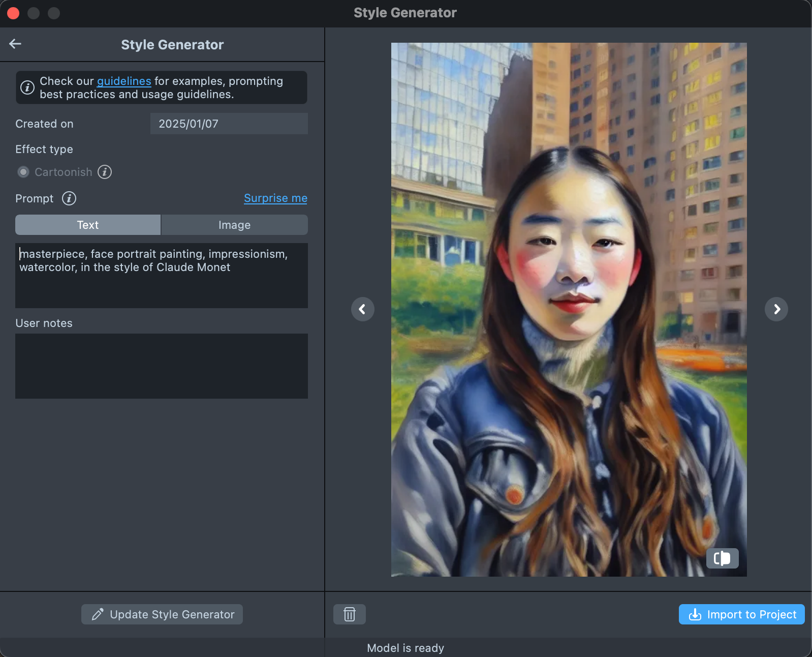Click the info icon next to Prompt
Screen dimensions: 812x657
69,198
